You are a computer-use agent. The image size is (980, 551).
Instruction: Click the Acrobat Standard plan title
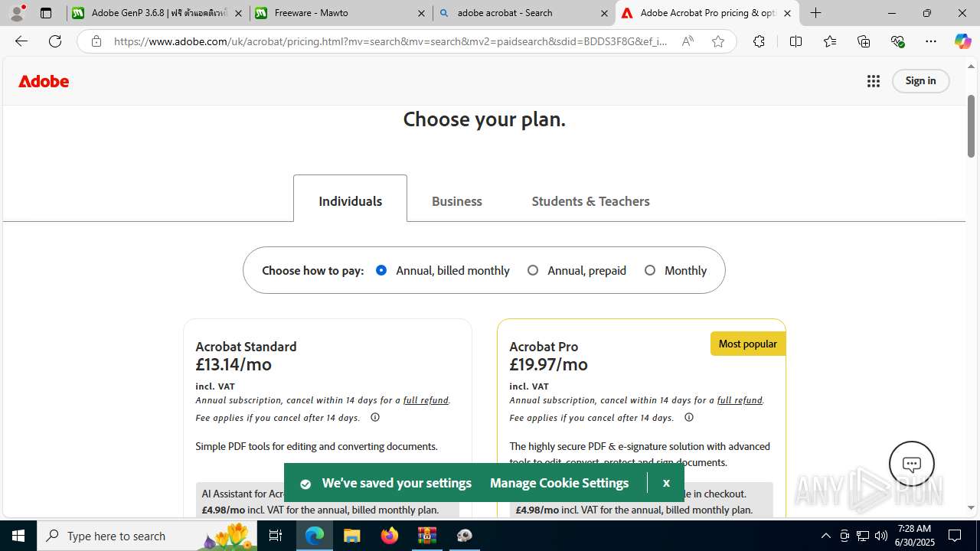click(x=246, y=347)
